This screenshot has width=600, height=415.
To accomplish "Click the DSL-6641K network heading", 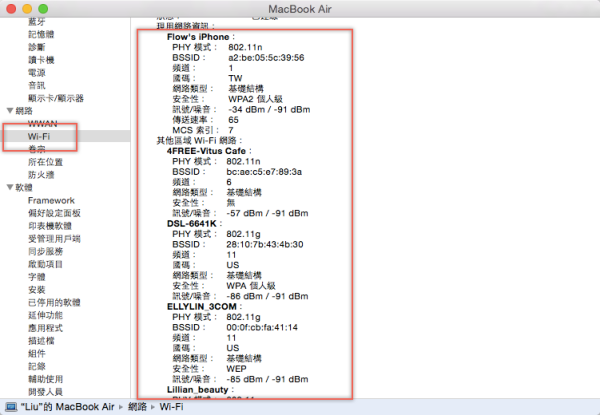I will 192,223.
